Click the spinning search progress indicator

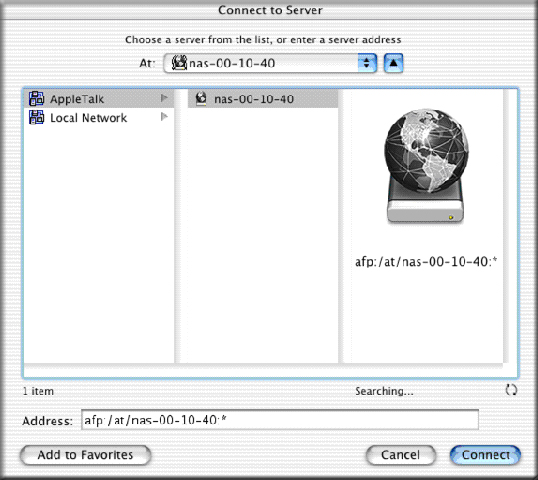pos(511,390)
